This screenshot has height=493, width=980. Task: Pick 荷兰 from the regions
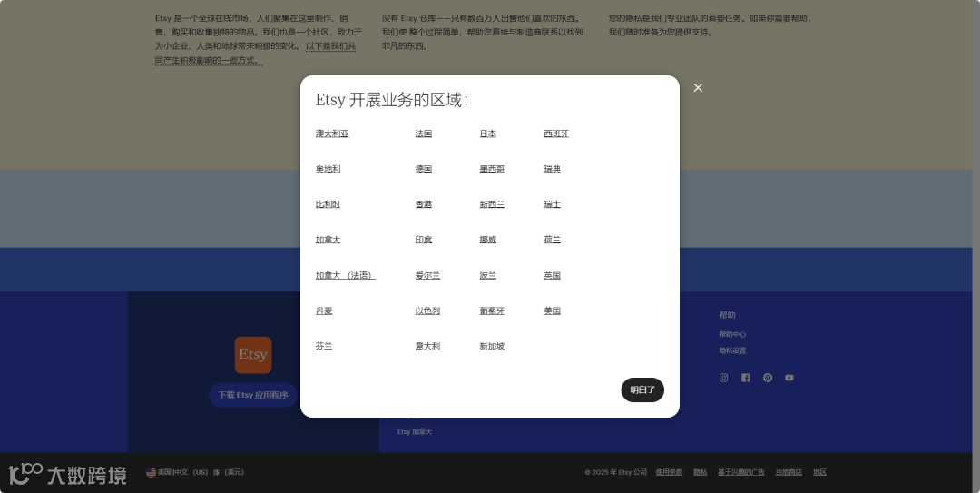click(x=552, y=240)
